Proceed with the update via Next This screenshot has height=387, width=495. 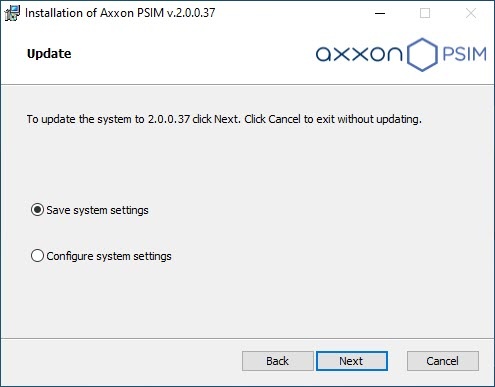352,361
